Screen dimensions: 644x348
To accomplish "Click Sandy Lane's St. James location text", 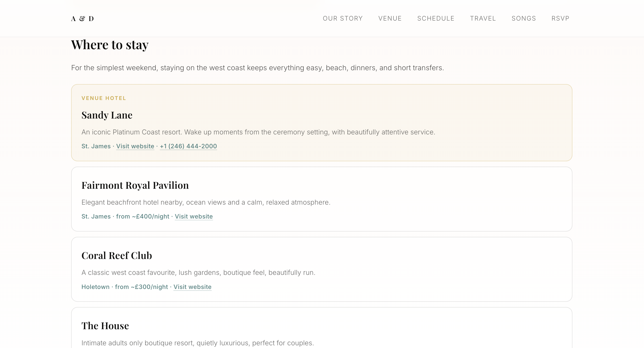I will pos(96,146).
